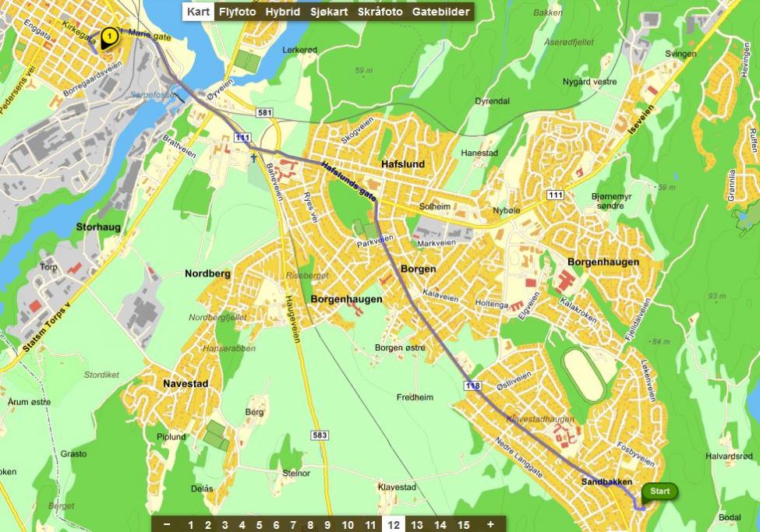Screen dimensions: 760x532
Task: Switch to the Hybrid map view
Action: pyautogui.click(x=283, y=12)
